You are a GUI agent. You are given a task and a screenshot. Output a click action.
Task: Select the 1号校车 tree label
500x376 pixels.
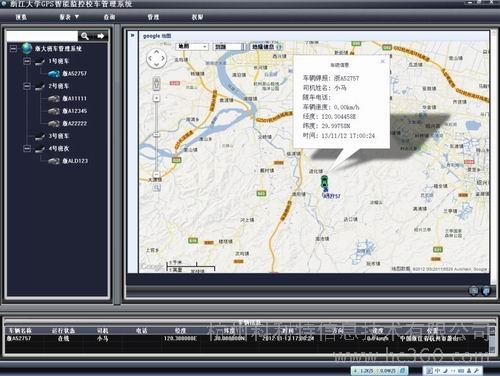(x=59, y=61)
